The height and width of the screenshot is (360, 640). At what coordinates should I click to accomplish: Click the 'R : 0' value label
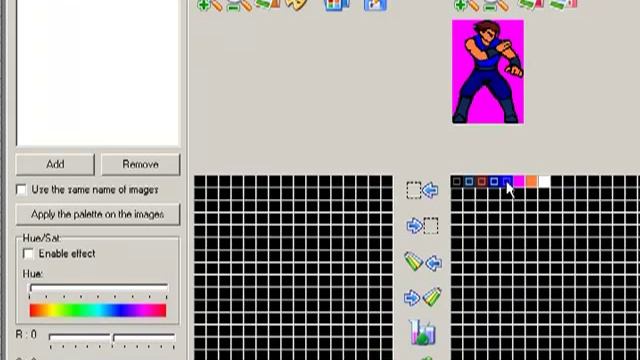click(x=26, y=335)
